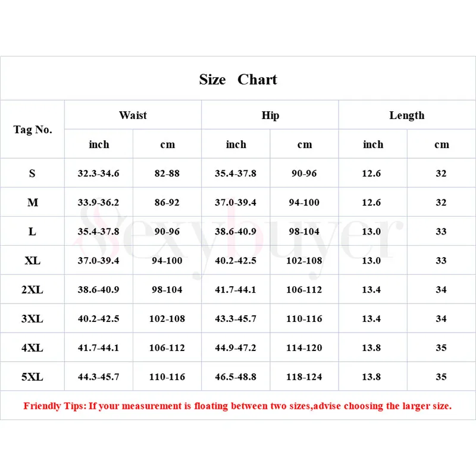Click the Waist column header

coord(133,115)
